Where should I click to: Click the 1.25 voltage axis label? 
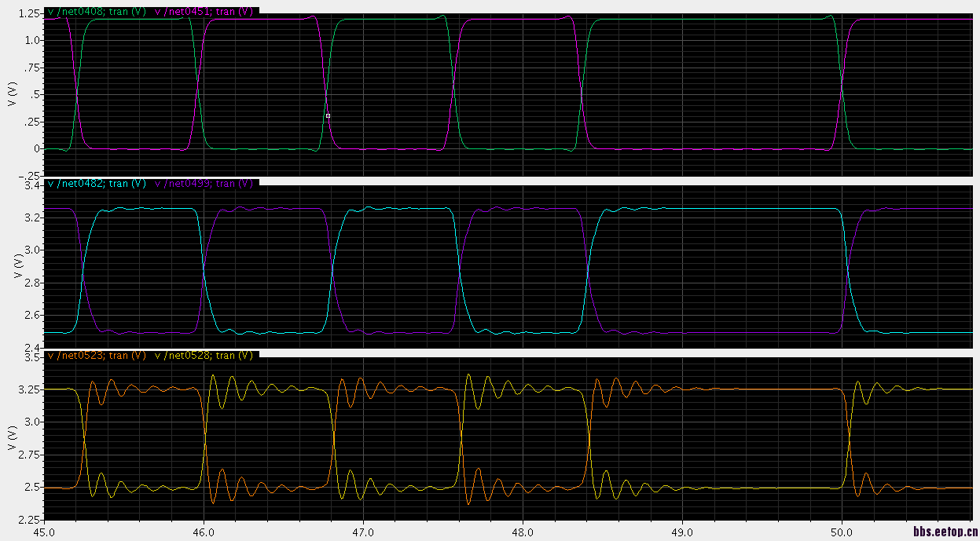[x=30, y=13]
